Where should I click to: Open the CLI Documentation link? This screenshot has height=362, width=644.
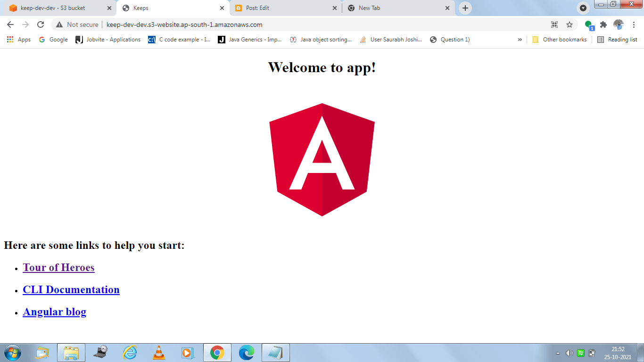pos(71,289)
